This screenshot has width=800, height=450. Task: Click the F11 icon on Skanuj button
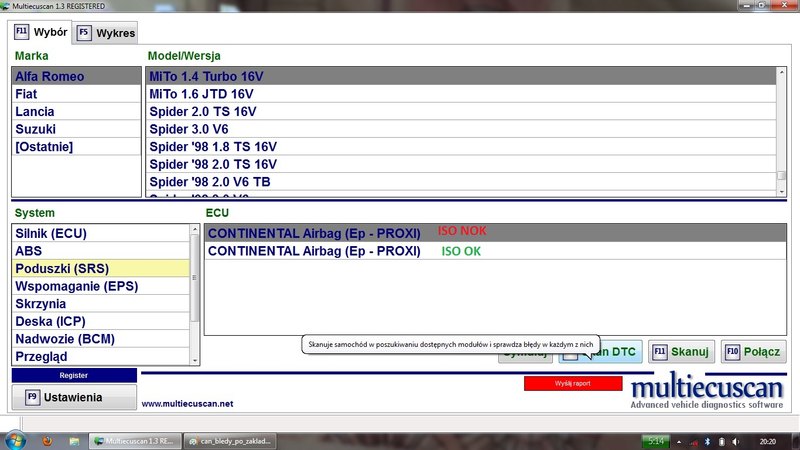[x=660, y=352]
